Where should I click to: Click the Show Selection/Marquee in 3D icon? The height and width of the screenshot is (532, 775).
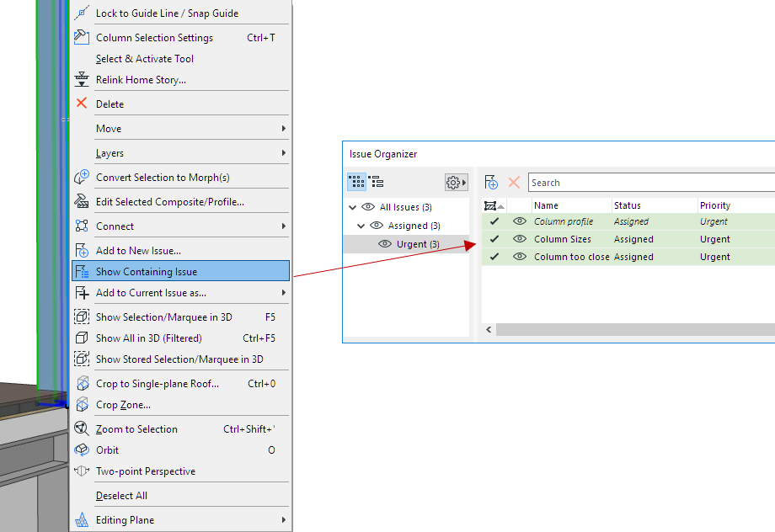coord(82,317)
